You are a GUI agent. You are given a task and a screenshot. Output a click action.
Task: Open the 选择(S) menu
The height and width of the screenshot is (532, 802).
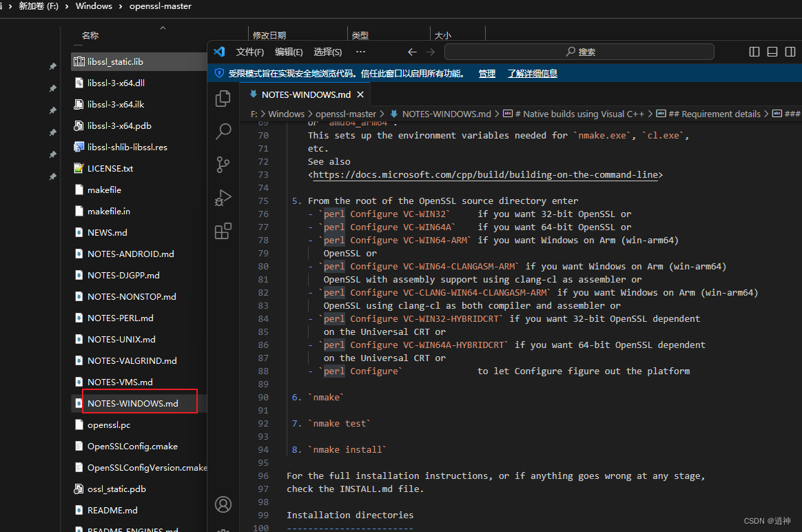[327, 52]
